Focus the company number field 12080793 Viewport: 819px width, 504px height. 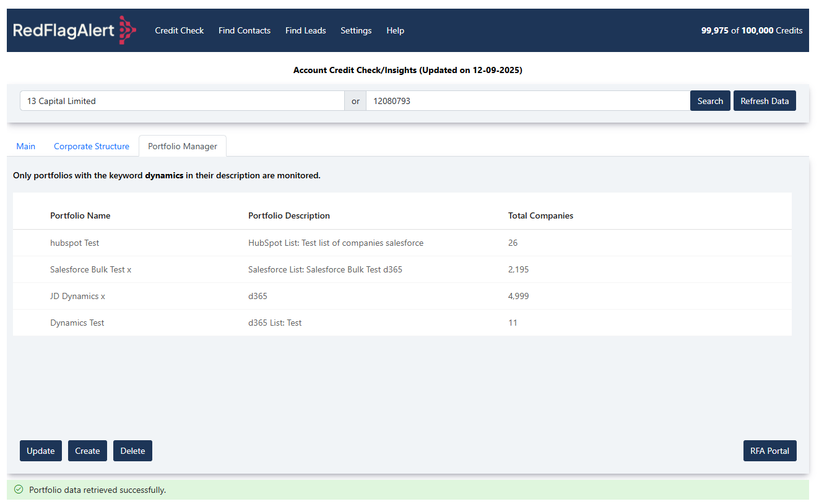(528, 101)
